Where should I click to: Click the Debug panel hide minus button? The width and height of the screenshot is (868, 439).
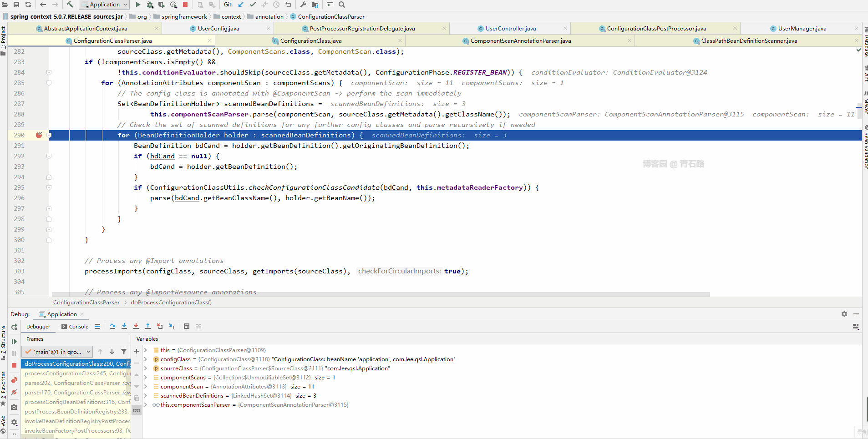click(x=856, y=314)
